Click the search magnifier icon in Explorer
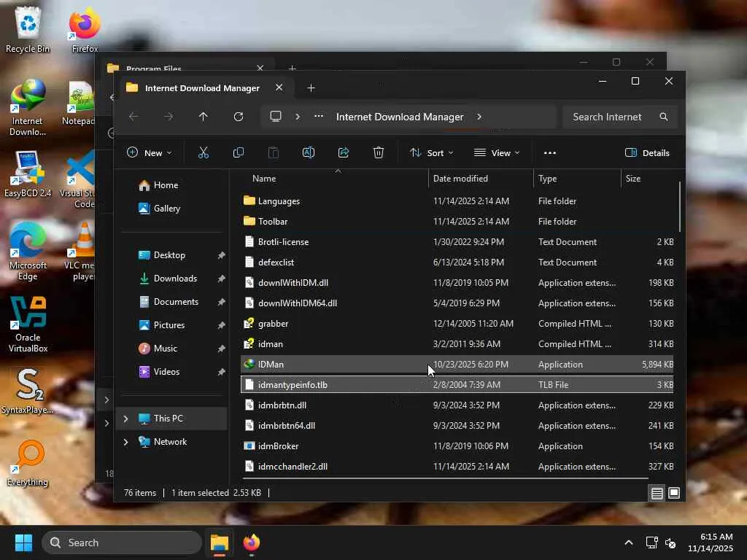The height and width of the screenshot is (560, 747). pyautogui.click(x=664, y=117)
